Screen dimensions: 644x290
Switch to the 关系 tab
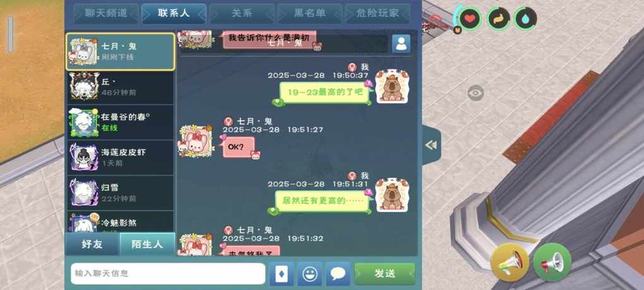[242, 13]
